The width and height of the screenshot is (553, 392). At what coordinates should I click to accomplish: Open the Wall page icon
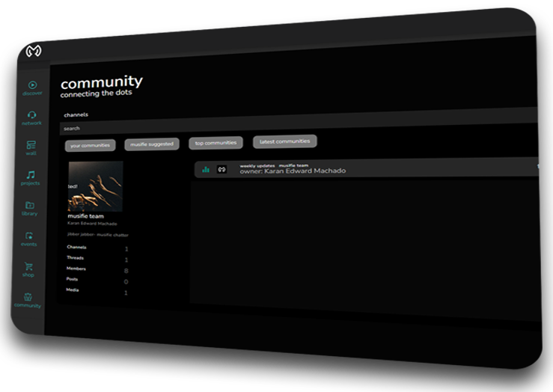click(x=31, y=145)
